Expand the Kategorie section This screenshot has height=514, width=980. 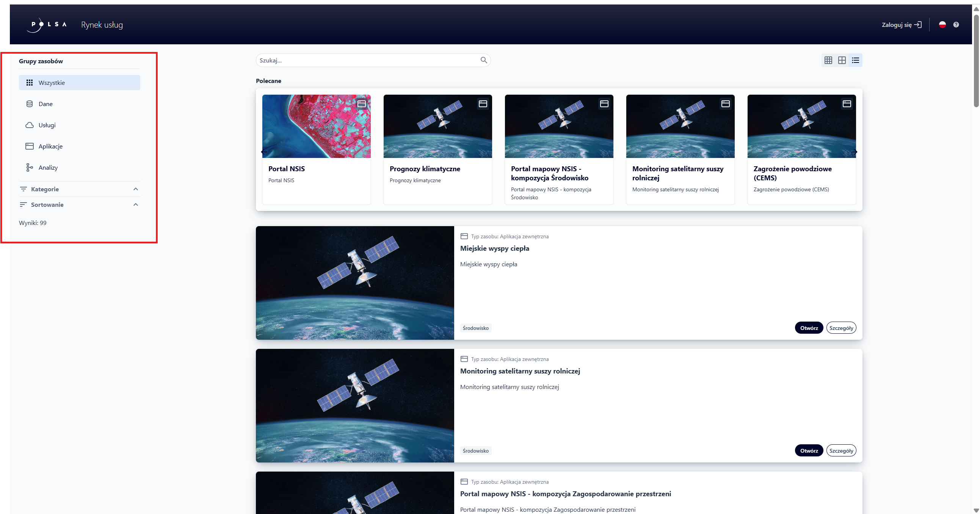coord(79,189)
